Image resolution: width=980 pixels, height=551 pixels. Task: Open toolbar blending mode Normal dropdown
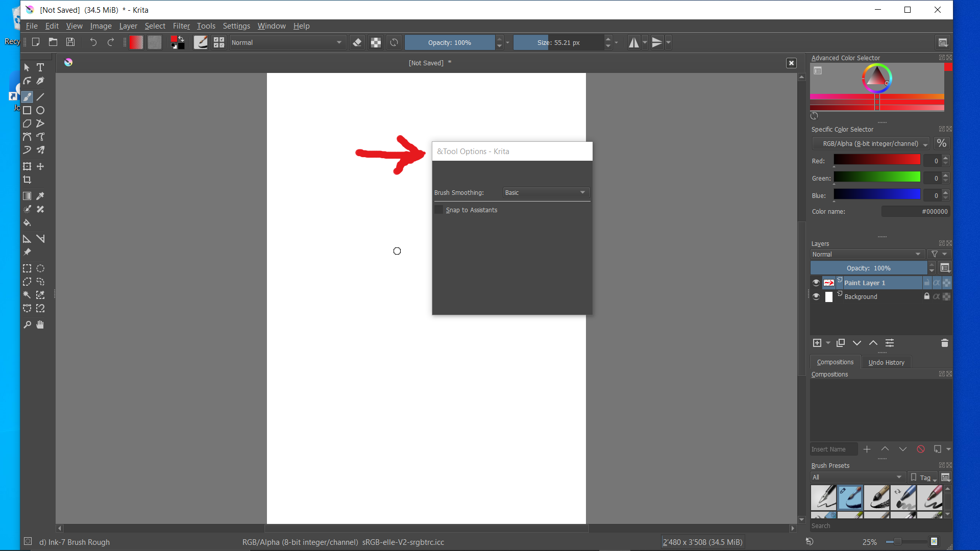[x=287, y=43]
